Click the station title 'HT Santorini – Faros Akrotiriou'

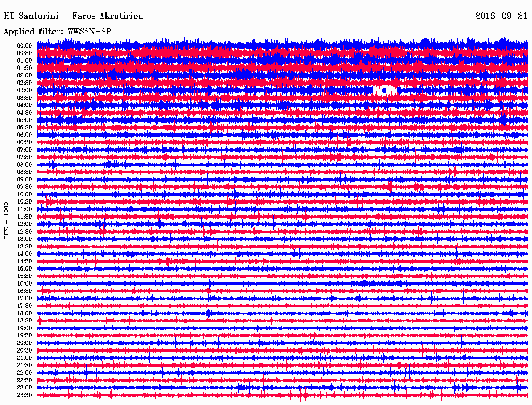[x=73, y=16]
